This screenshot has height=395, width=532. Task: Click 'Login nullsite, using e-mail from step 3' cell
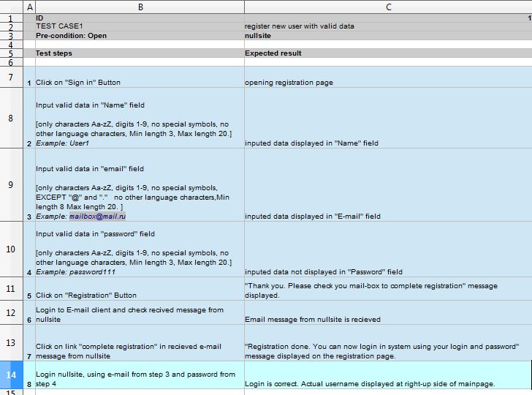tap(140, 375)
